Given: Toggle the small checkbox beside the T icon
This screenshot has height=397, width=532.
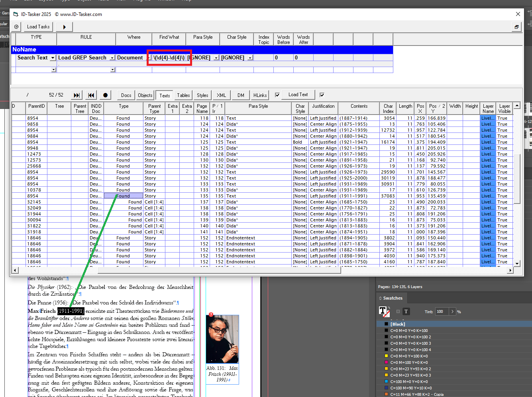Looking at the screenshot, I should 397,312.
